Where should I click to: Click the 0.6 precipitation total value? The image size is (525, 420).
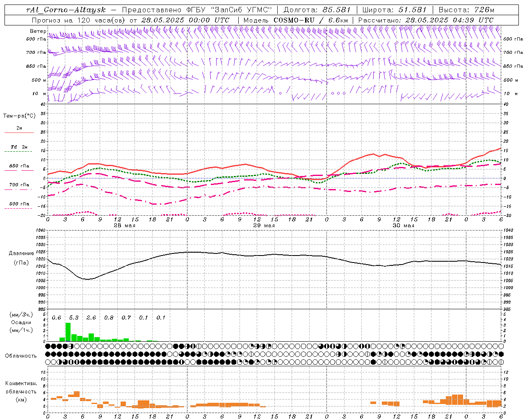tap(56, 318)
